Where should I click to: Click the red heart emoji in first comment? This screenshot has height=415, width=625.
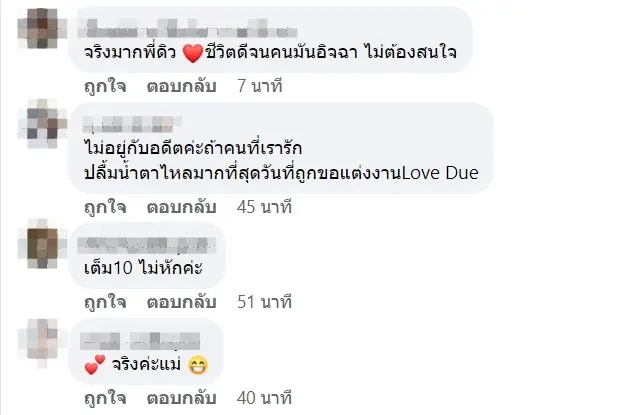pos(191,50)
